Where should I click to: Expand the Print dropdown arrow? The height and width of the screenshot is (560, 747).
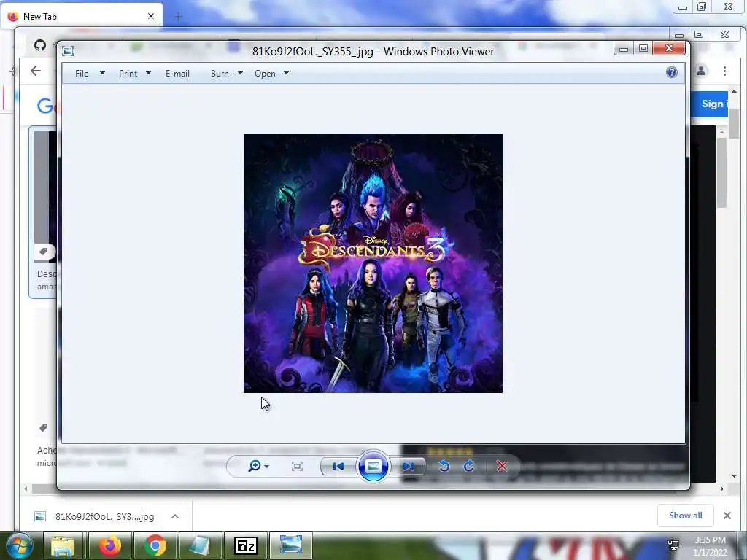pyautogui.click(x=148, y=74)
